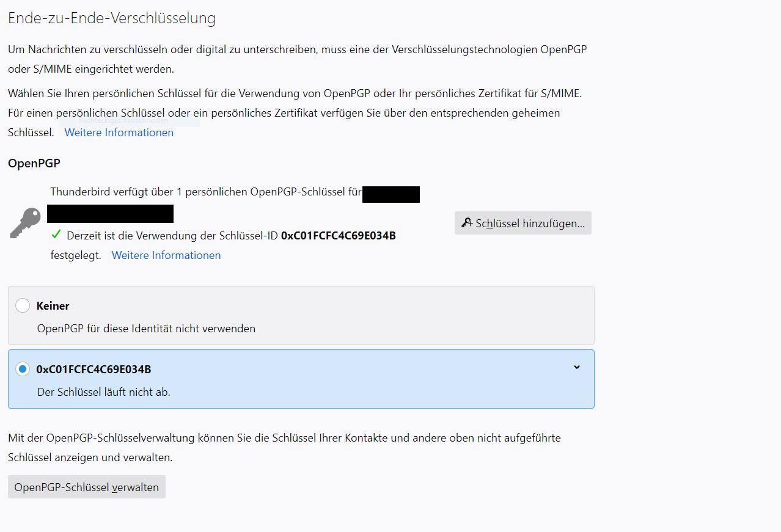Open Weitere Informationen link after 'Schlüssel.'

(119, 133)
